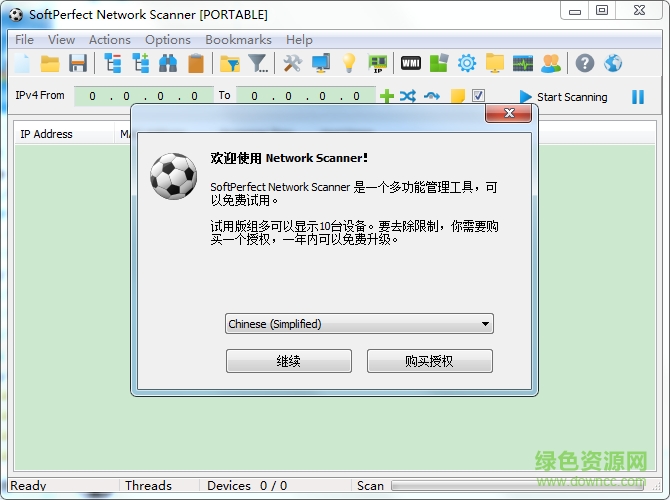Close the welcome dialog with red X

(508, 113)
